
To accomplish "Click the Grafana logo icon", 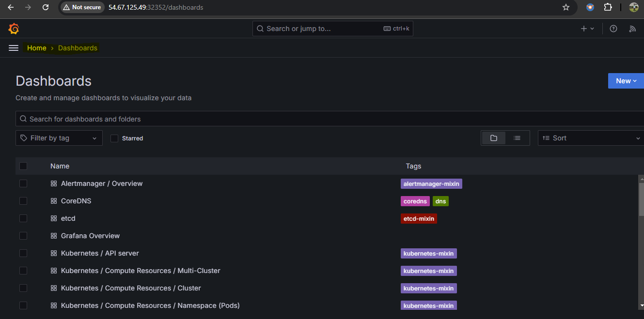I will pos(14,29).
